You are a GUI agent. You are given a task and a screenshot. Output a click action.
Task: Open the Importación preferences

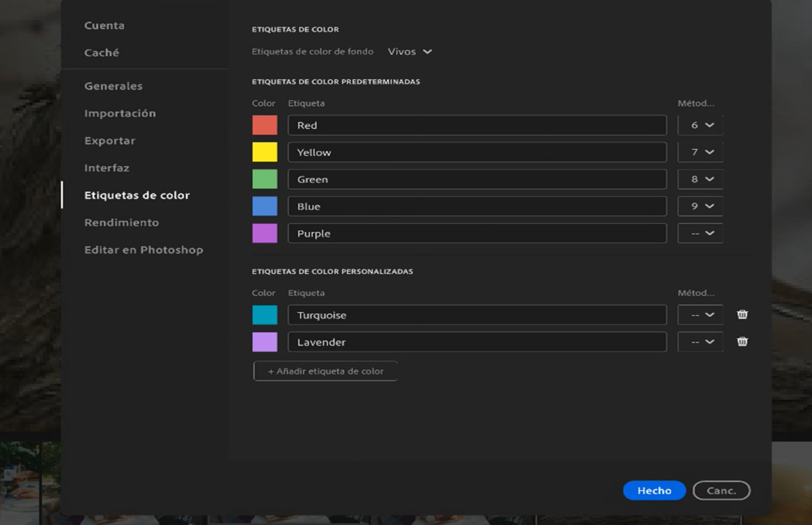(x=120, y=113)
